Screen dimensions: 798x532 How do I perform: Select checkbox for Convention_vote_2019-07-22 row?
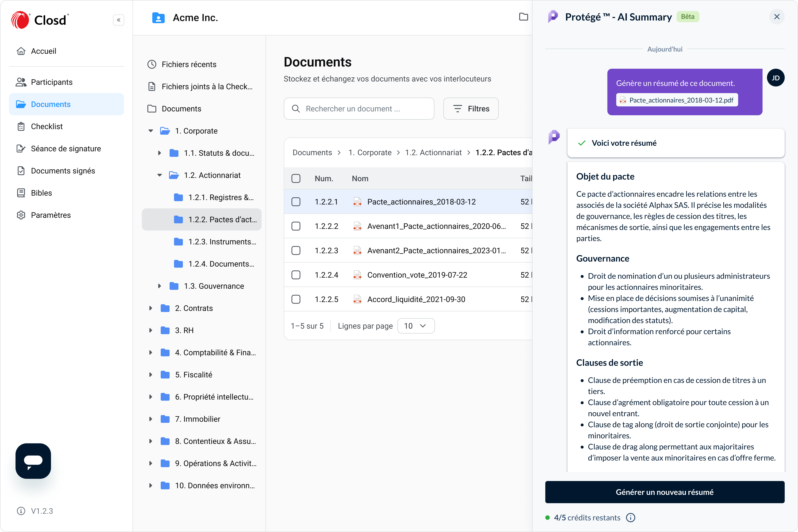pyautogui.click(x=296, y=275)
